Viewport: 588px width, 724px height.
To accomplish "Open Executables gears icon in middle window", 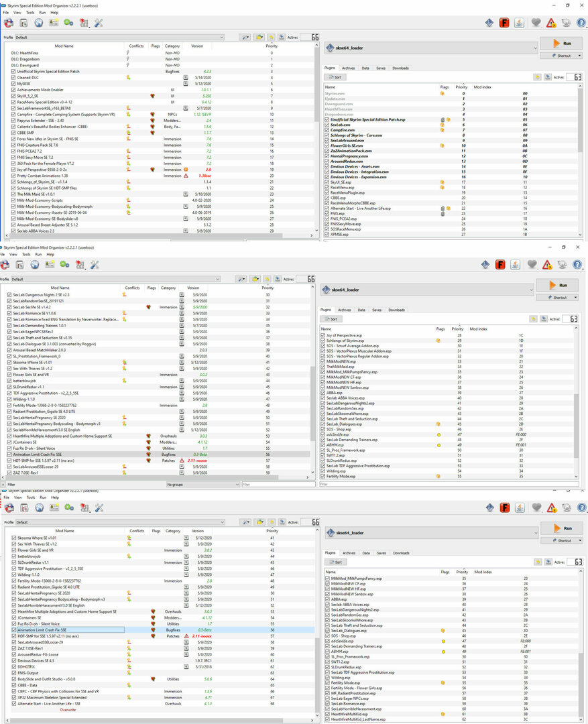I will (64, 265).
